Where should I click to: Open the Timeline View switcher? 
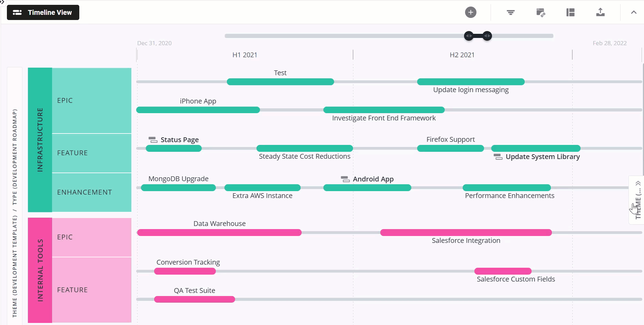pyautogui.click(x=43, y=12)
